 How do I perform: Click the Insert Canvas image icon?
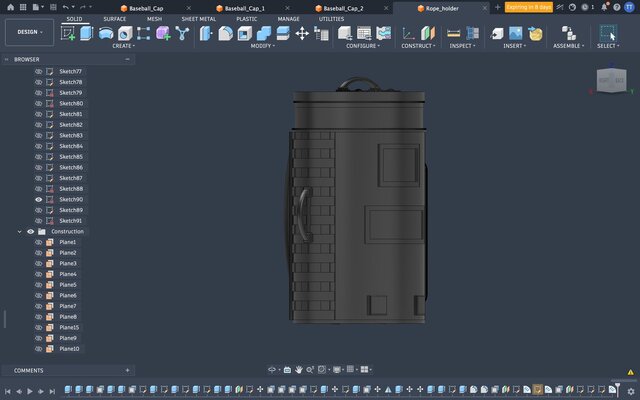tap(516, 33)
